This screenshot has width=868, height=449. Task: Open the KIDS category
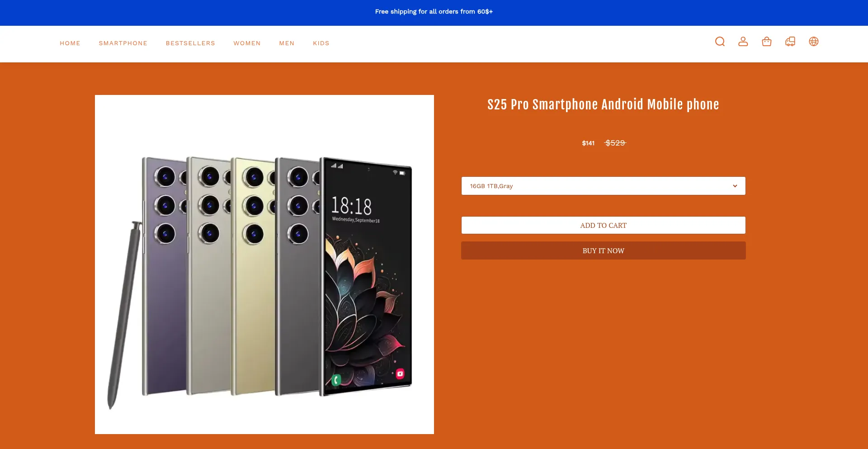321,43
